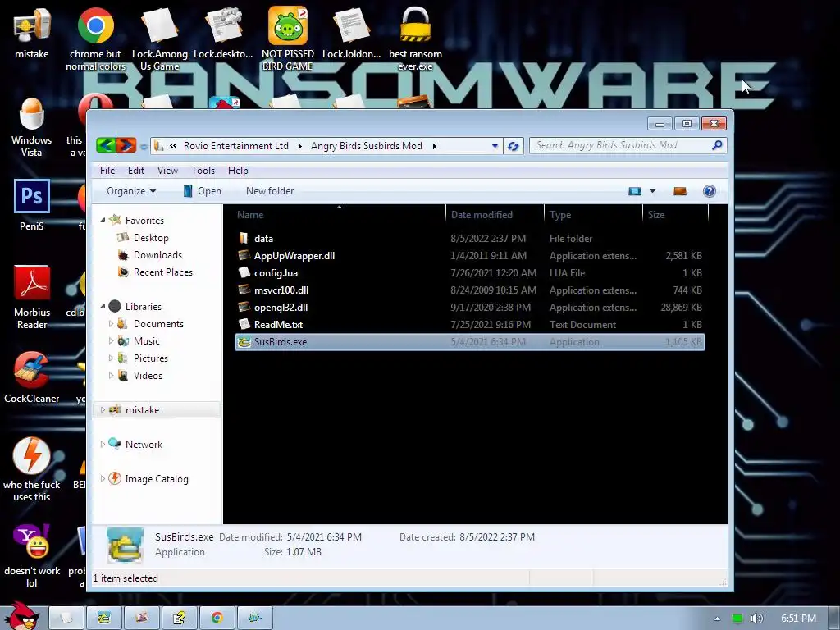Image resolution: width=840 pixels, height=630 pixels.
Task: Open the File menu
Action: 107,171
